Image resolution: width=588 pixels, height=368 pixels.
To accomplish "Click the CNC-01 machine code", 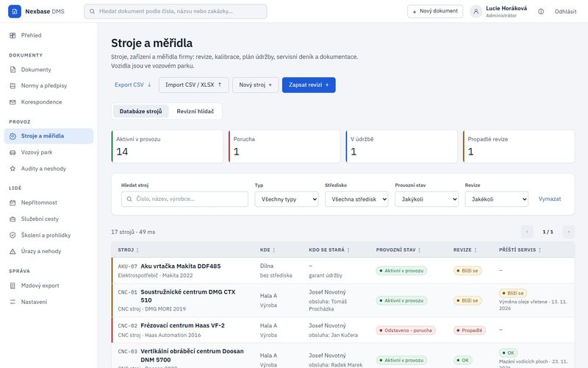I will [x=127, y=292].
